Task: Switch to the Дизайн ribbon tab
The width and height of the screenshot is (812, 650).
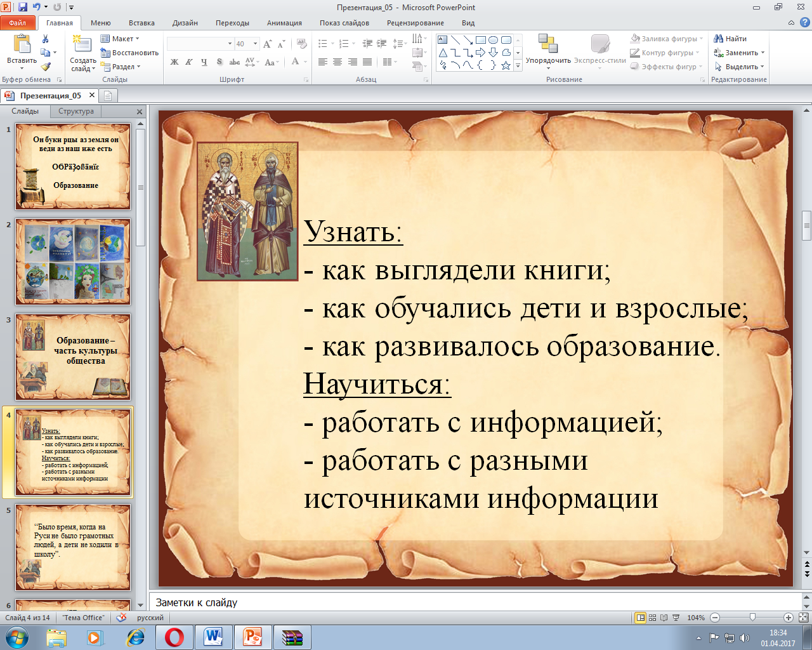Action: click(185, 23)
